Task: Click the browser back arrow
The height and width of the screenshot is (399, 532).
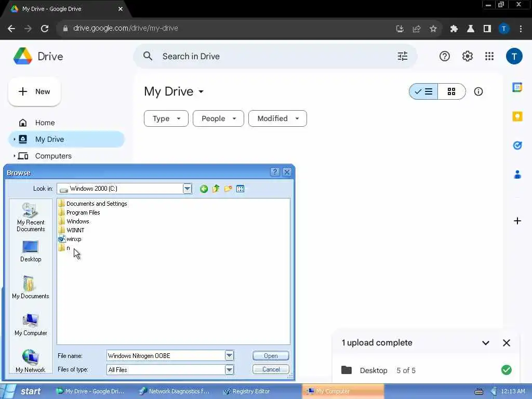Action: [11, 29]
